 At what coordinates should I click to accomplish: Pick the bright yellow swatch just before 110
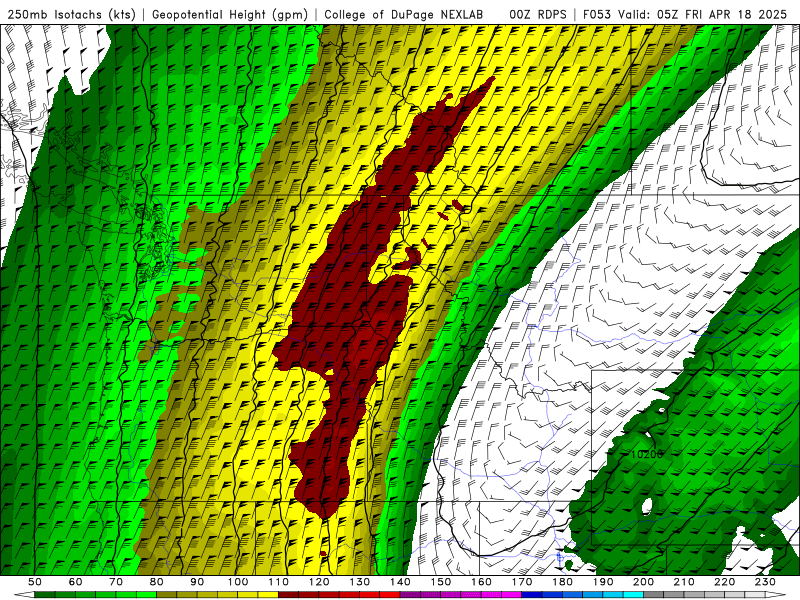pos(268,595)
